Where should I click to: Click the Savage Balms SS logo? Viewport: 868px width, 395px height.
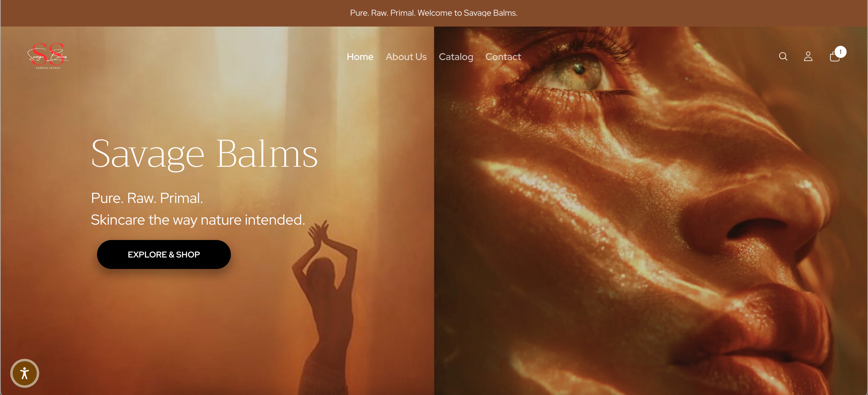click(48, 56)
